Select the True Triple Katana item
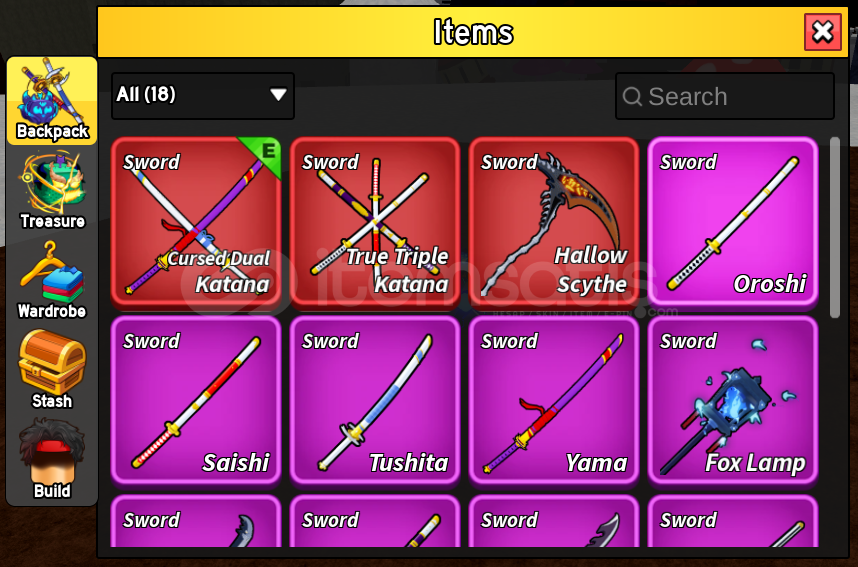 pos(375,221)
